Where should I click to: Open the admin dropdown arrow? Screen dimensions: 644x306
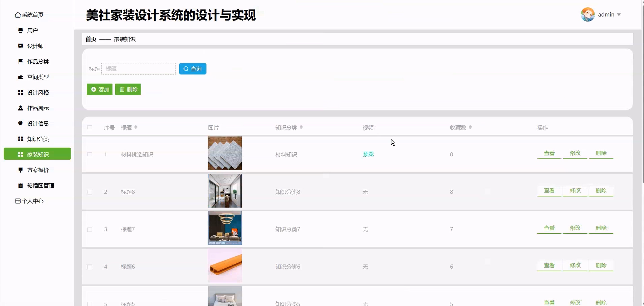pyautogui.click(x=619, y=15)
